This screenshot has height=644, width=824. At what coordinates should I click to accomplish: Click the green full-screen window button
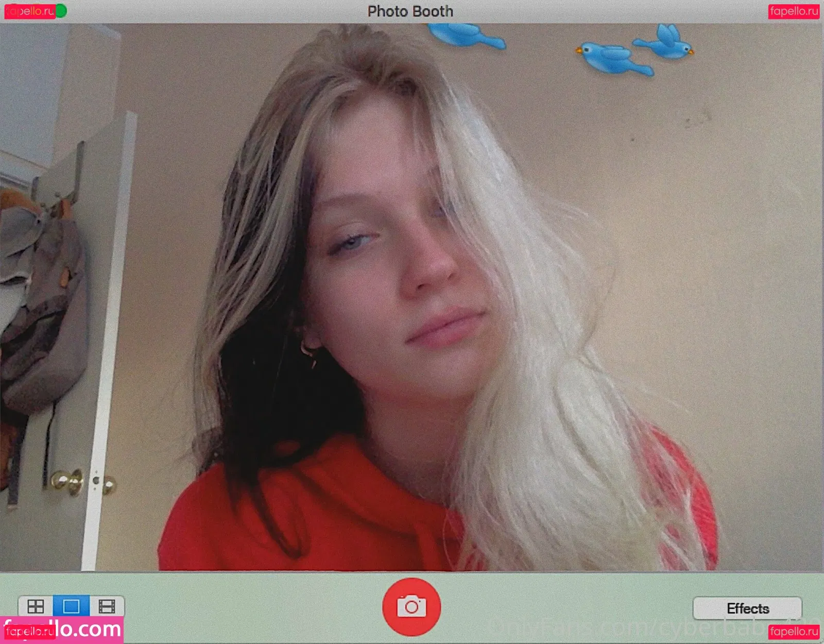click(x=61, y=11)
